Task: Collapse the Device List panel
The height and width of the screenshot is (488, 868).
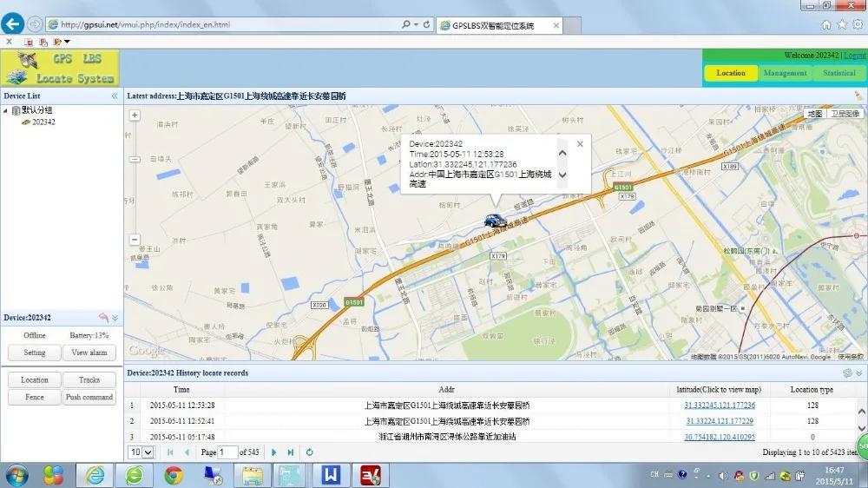Action: click(x=115, y=96)
